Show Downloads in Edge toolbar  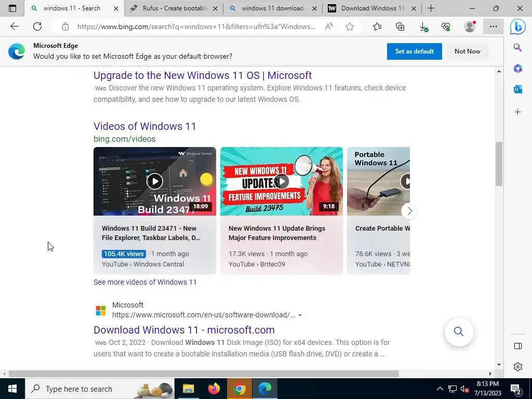click(x=423, y=26)
